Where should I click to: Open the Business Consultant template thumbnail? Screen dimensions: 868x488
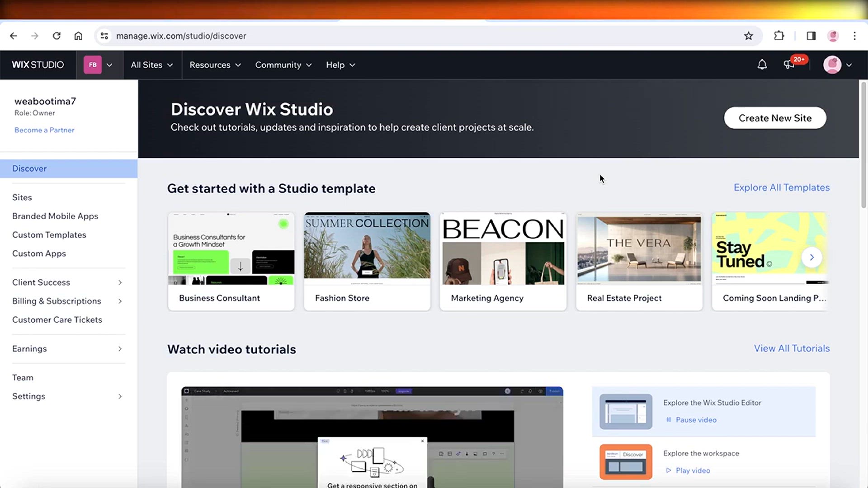231,249
